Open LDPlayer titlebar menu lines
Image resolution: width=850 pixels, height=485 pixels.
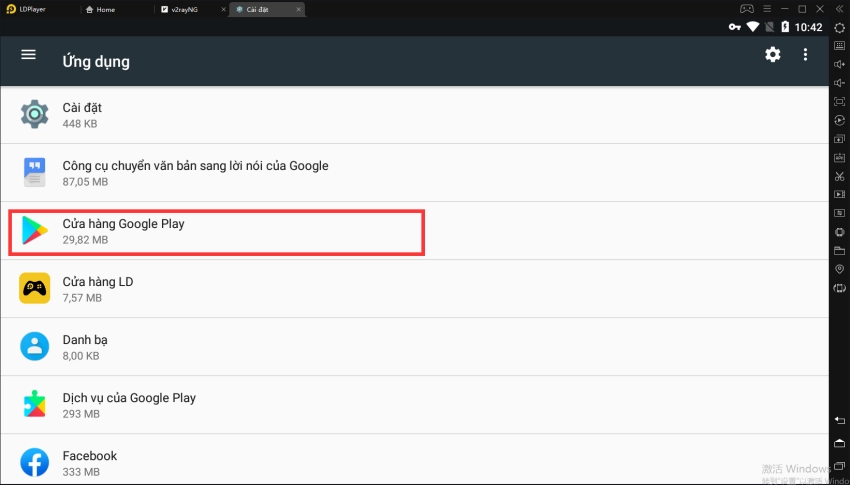[x=765, y=9]
